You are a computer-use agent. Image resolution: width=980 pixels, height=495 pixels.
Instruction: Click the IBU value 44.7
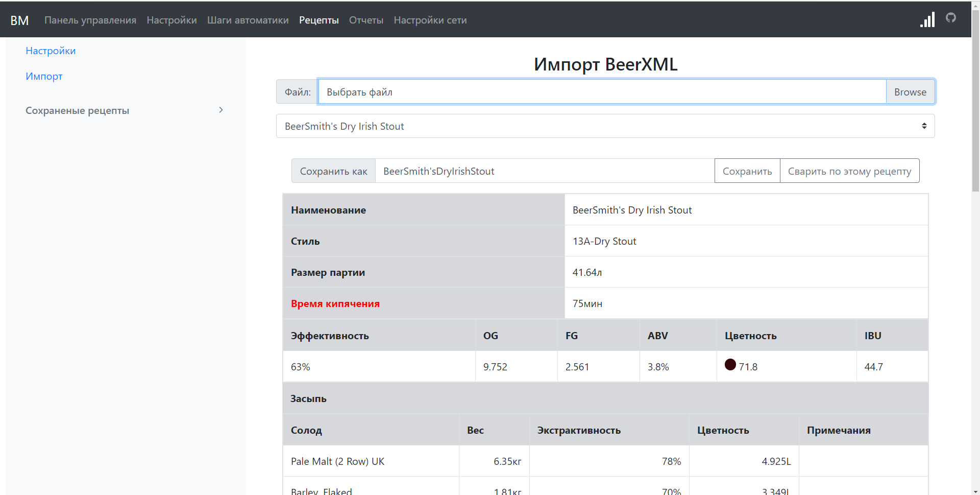coord(873,367)
